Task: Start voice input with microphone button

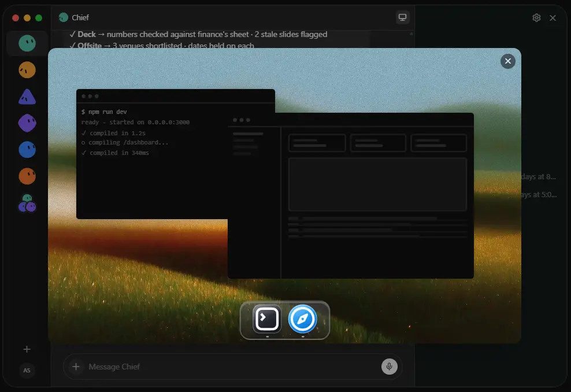Action: click(x=390, y=367)
